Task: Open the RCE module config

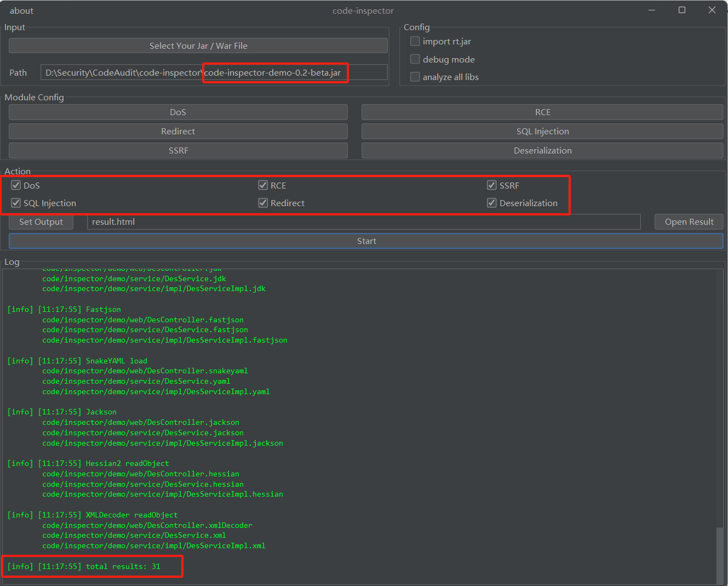Action: click(542, 112)
